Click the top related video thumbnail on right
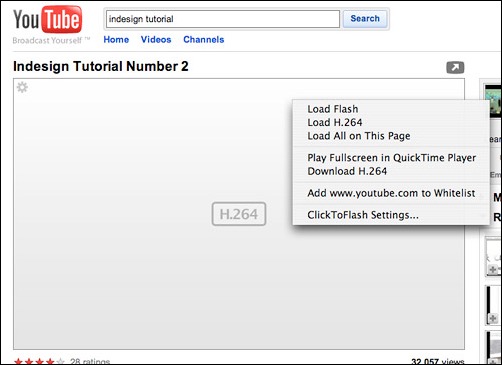The height and width of the screenshot is (365, 502). [493, 101]
